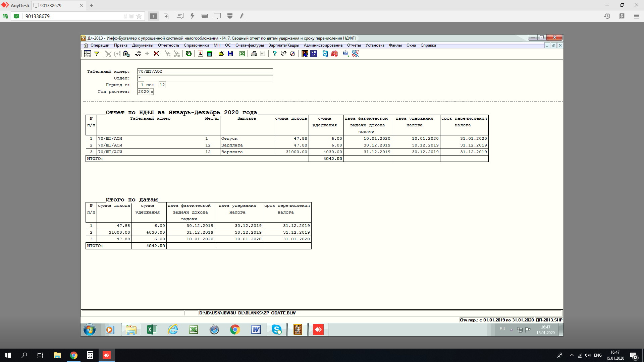Open AnyDesk display settings icon
644x362 pixels.
coord(217,16)
